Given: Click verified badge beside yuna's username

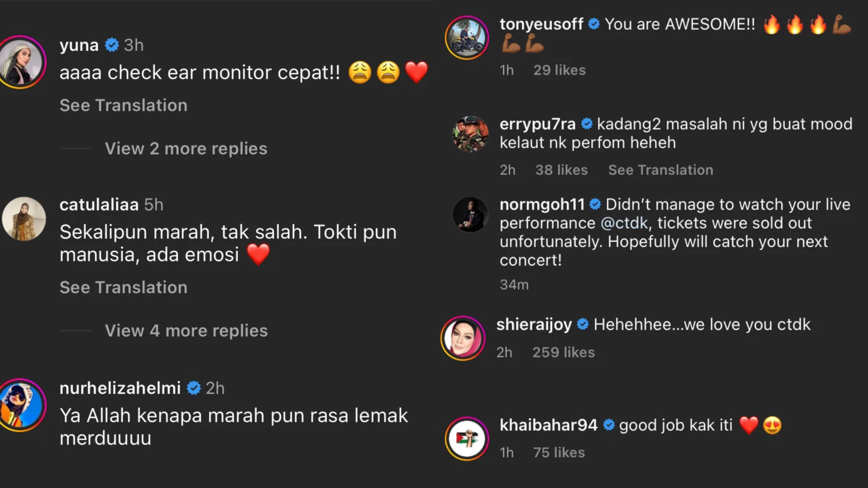Looking at the screenshot, I should (112, 45).
